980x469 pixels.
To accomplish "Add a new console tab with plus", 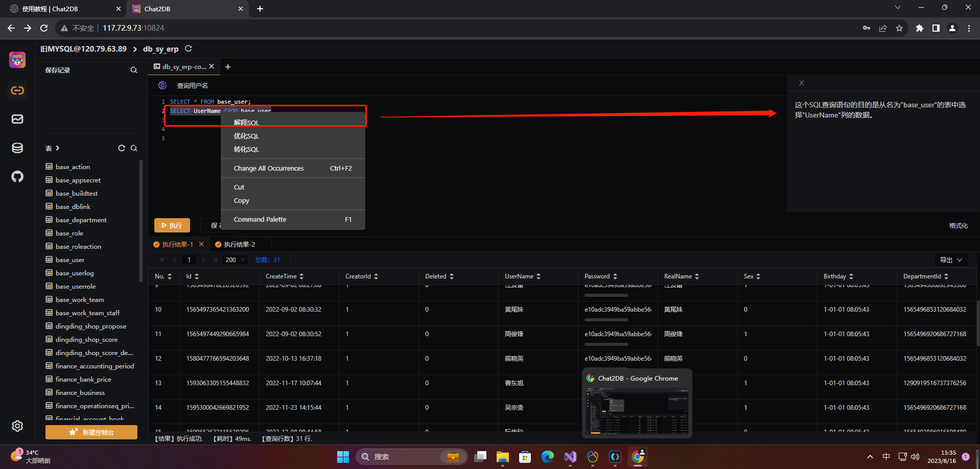I will tap(228, 67).
